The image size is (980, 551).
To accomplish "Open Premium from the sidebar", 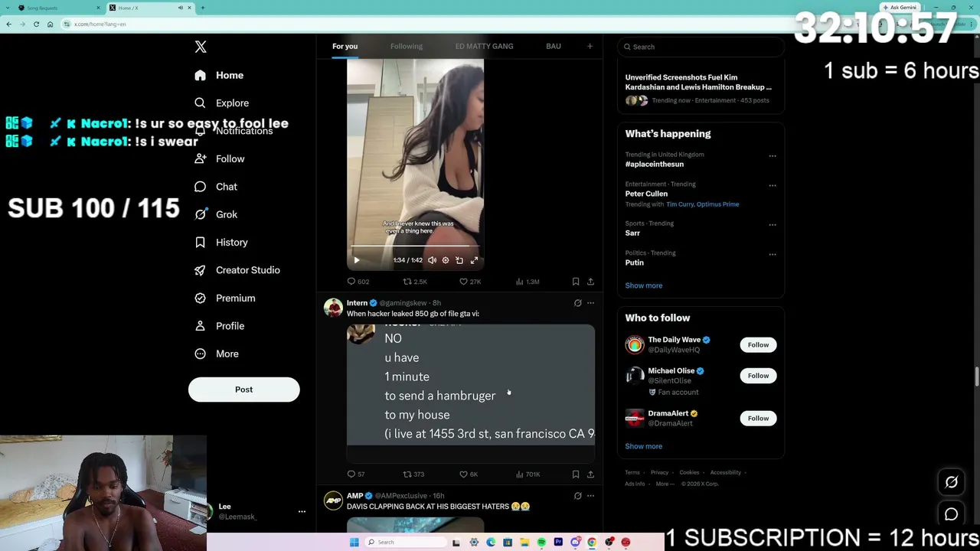I will 226,298.
